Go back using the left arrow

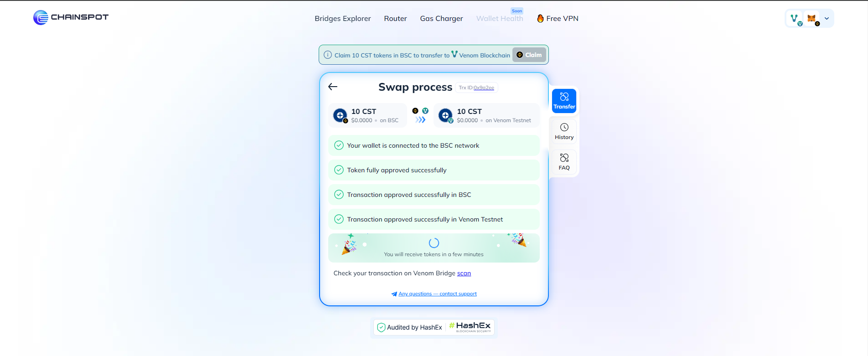(x=333, y=87)
